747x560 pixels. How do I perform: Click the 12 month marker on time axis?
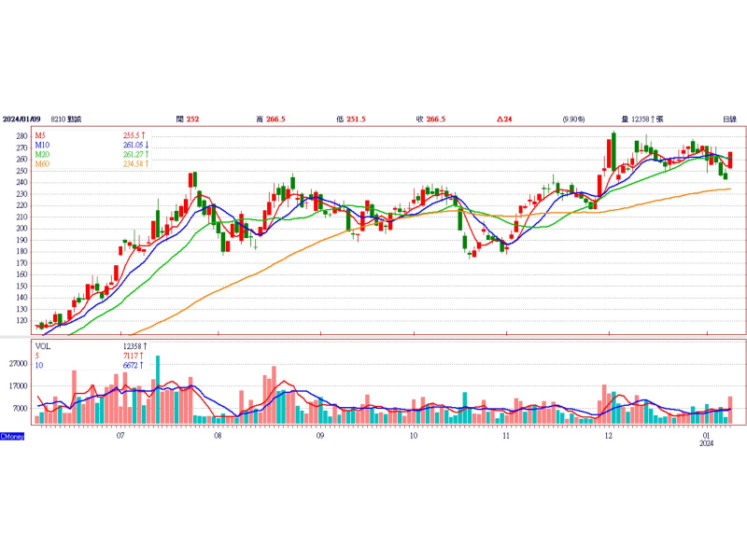(x=608, y=436)
